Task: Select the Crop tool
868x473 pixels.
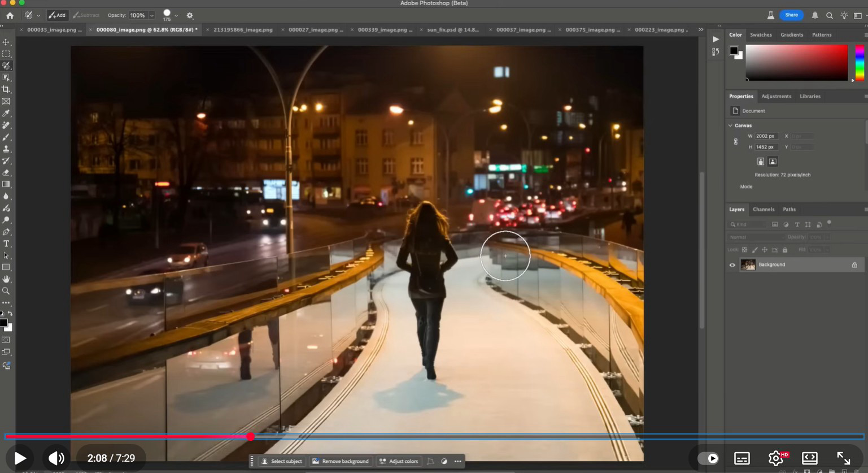Action: point(6,90)
